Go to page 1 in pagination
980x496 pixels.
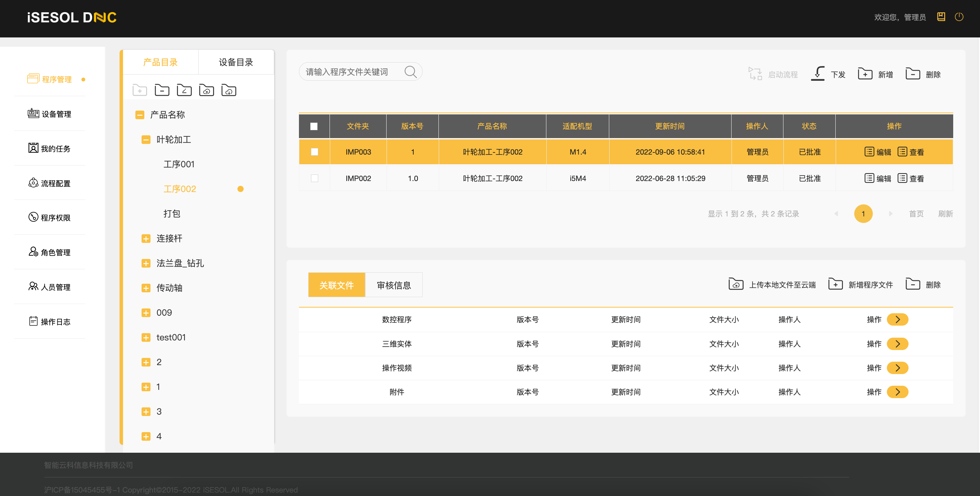tap(863, 213)
